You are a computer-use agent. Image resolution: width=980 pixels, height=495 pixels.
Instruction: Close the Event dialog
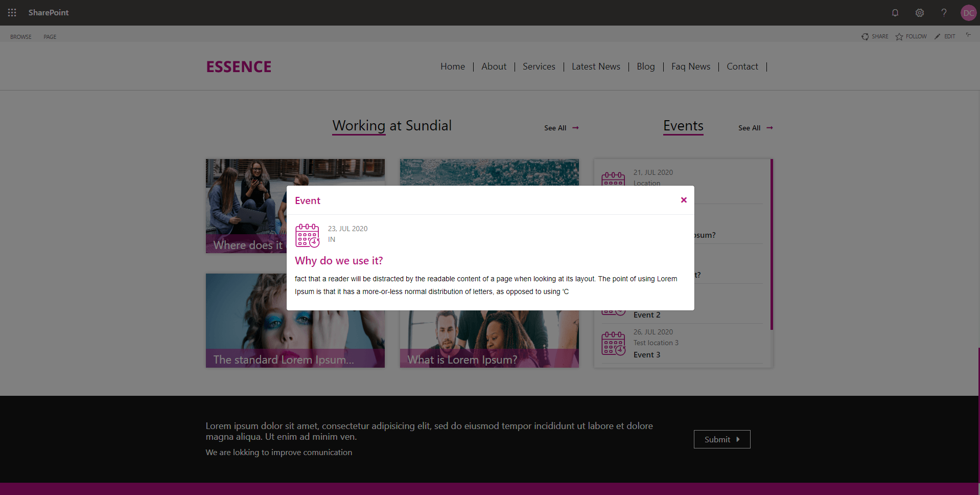click(684, 200)
